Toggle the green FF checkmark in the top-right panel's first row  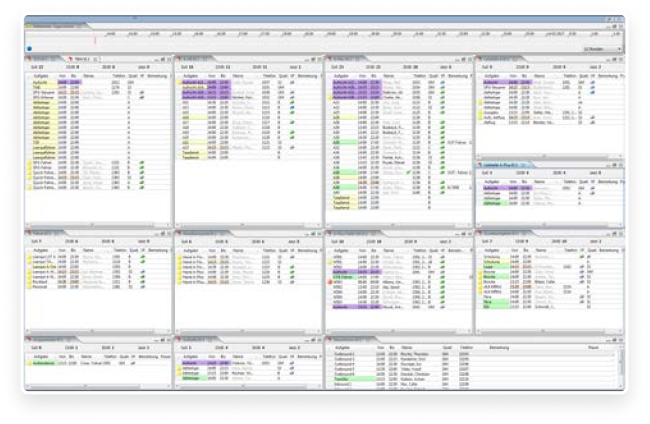point(591,84)
